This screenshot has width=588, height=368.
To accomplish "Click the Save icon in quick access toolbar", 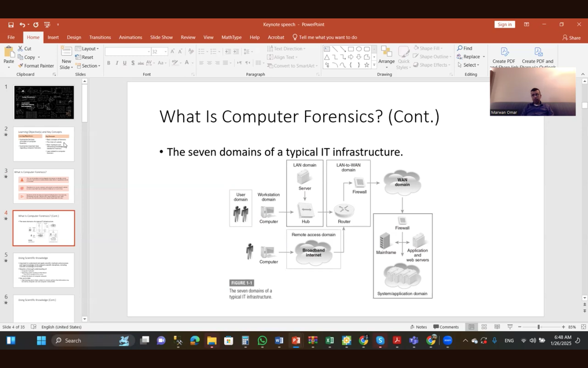I will click(11, 25).
